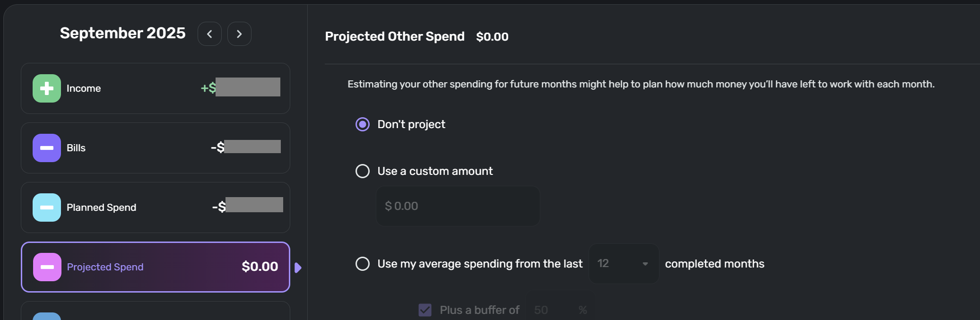Click the light blue Planned Spend icon

[46, 208]
